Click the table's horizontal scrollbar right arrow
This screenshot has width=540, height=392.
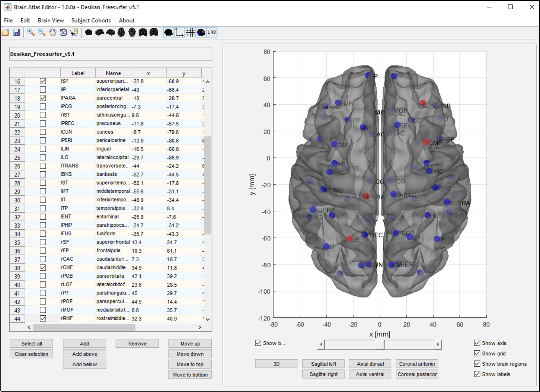coord(200,328)
